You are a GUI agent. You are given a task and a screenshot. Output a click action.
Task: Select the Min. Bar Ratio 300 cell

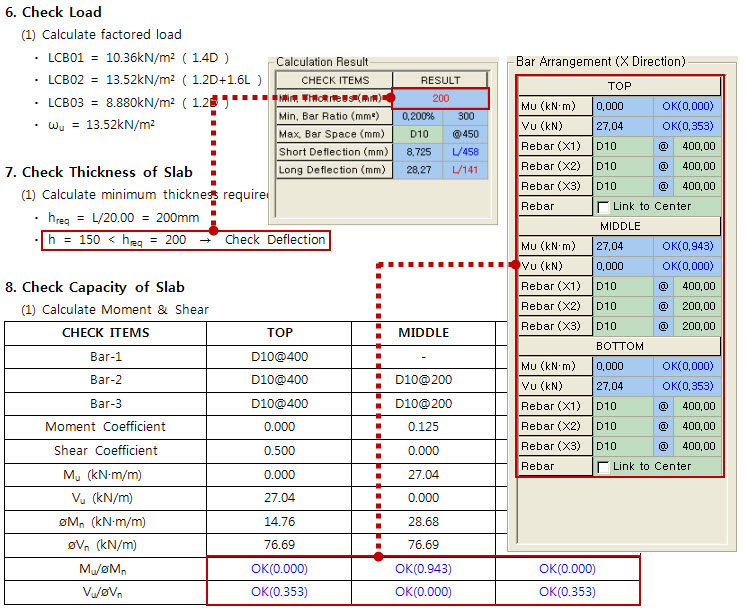[466, 116]
